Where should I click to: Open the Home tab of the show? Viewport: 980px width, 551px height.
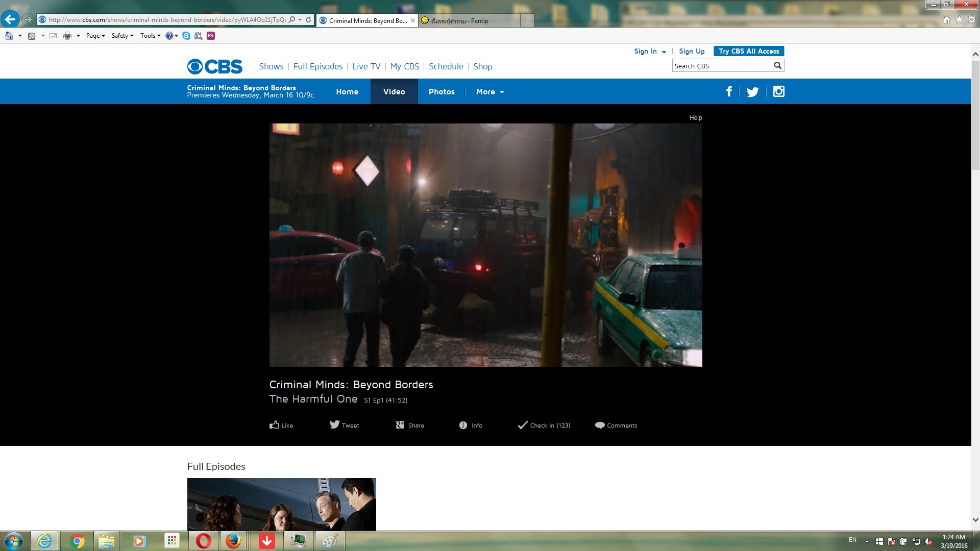(x=347, y=92)
